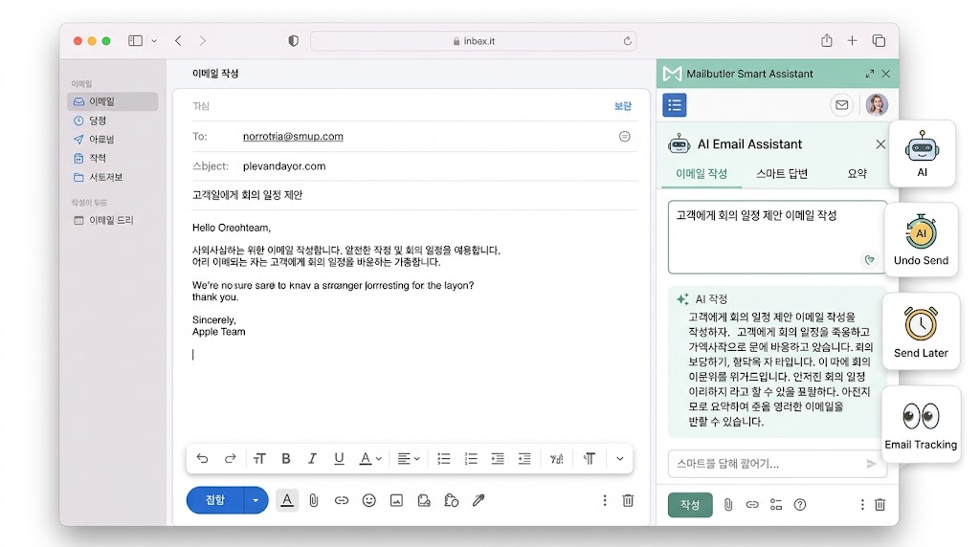This screenshot has width=980, height=547.
Task: Toggle the browser sidebar icon
Action: (135, 40)
